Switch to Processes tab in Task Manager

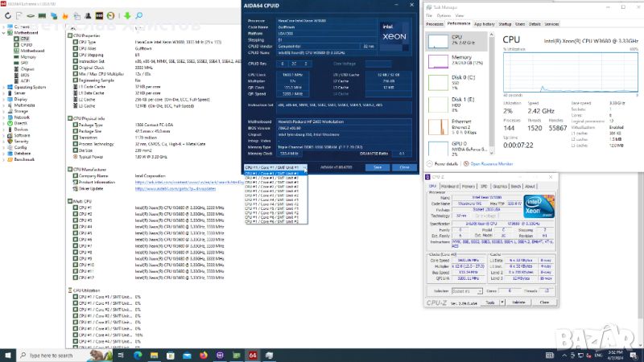click(x=438, y=24)
